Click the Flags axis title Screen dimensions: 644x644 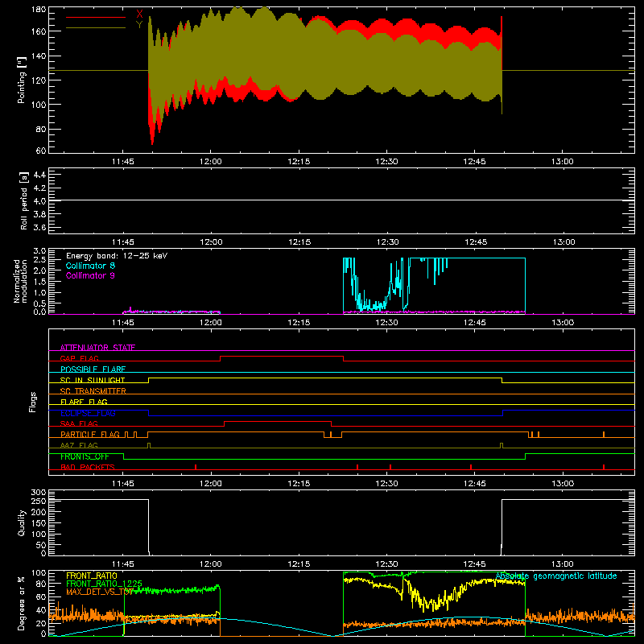coord(33,402)
